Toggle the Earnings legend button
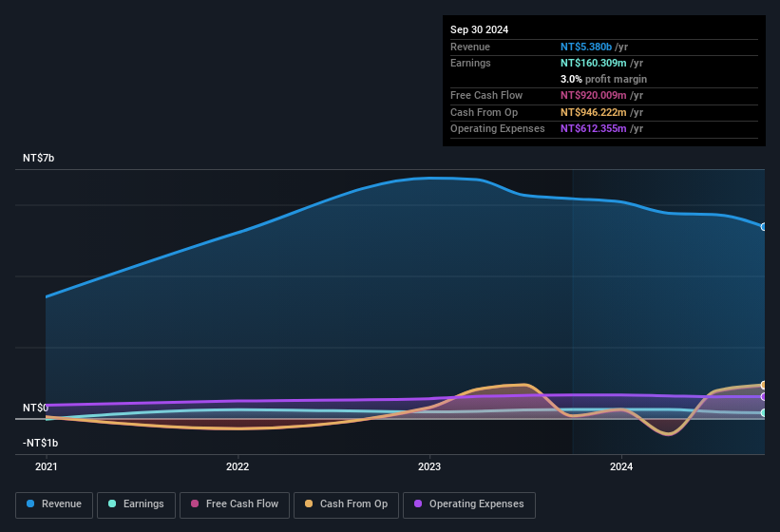 136,504
